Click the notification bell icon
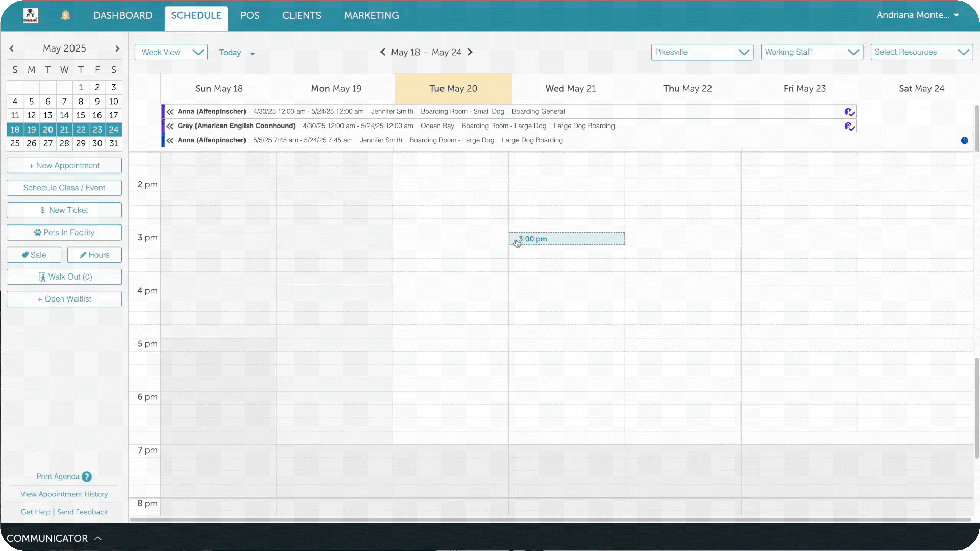980x551 pixels. click(65, 15)
